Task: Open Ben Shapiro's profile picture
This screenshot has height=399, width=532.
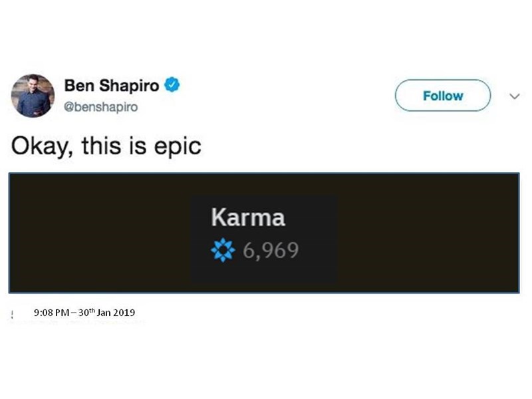Action: coord(33,96)
